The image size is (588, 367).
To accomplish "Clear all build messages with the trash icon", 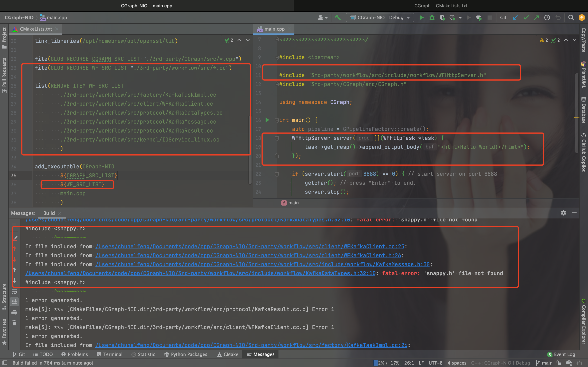I will (x=14, y=323).
